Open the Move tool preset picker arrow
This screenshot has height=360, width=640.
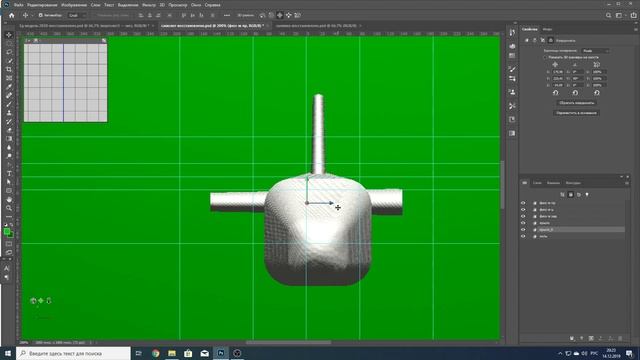point(32,16)
